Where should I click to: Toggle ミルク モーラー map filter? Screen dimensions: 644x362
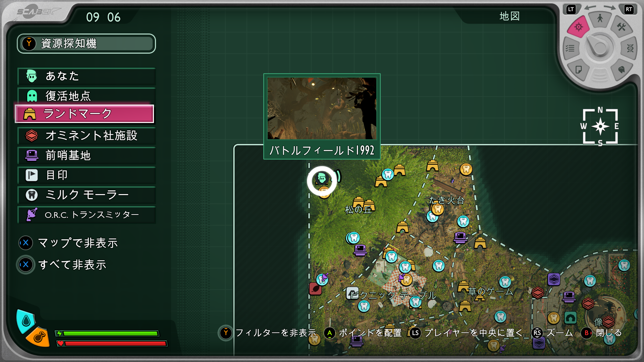click(x=87, y=195)
